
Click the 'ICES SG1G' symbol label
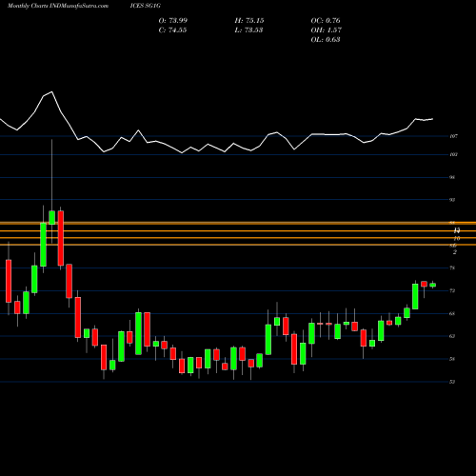[146, 6]
